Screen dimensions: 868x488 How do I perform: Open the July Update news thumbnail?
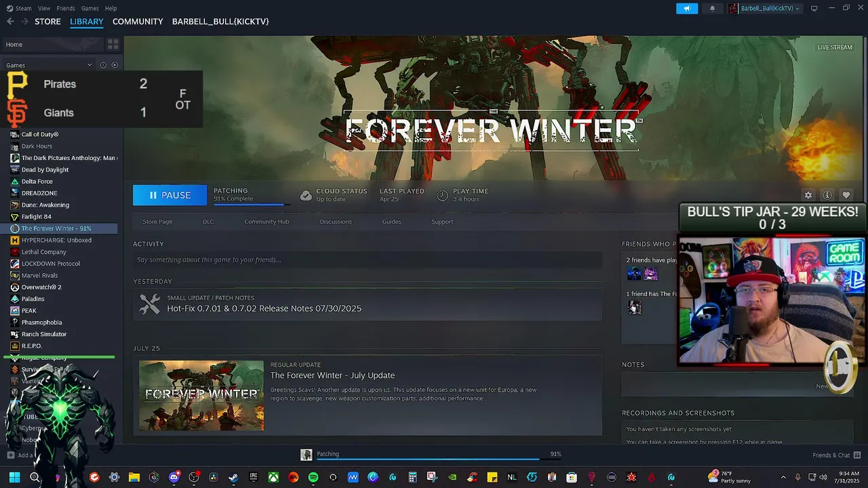coord(201,395)
